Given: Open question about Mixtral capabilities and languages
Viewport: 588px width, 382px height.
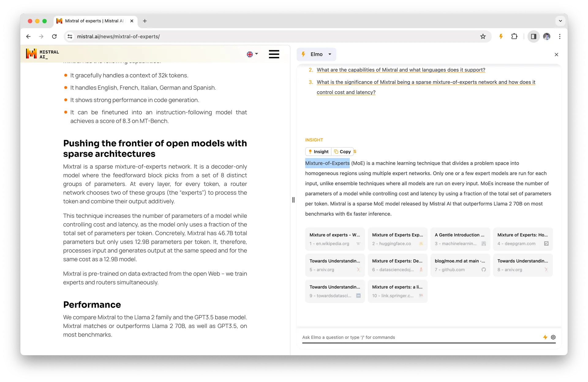Looking at the screenshot, I should pyautogui.click(x=401, y=70).
